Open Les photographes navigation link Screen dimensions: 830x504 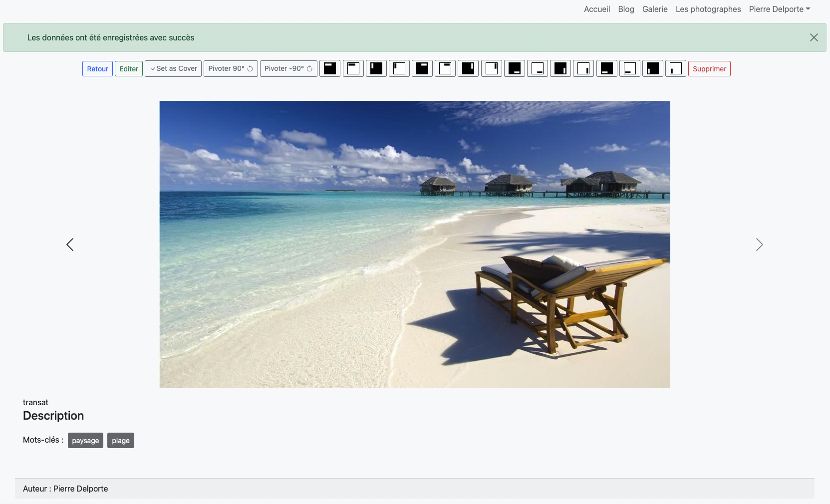pos(708,9)
